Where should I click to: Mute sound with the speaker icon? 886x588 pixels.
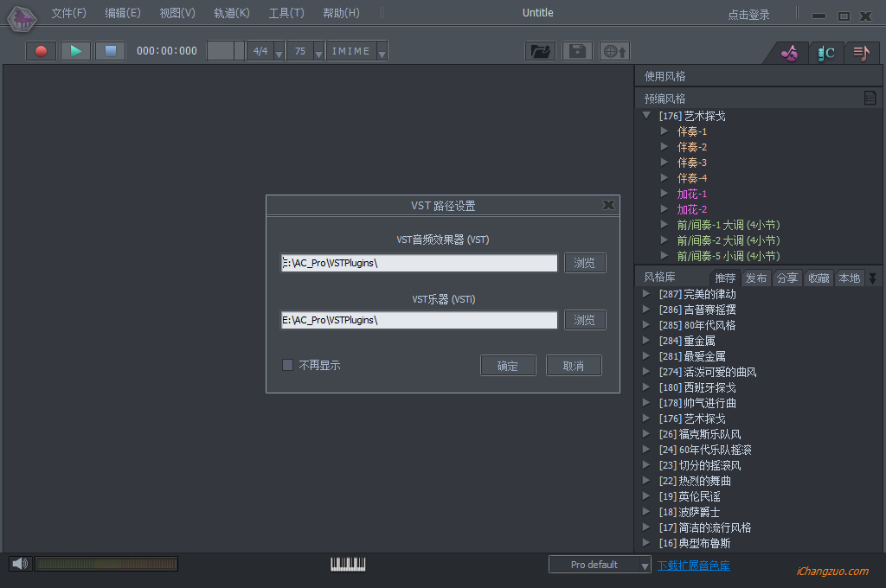coord(19,563)
